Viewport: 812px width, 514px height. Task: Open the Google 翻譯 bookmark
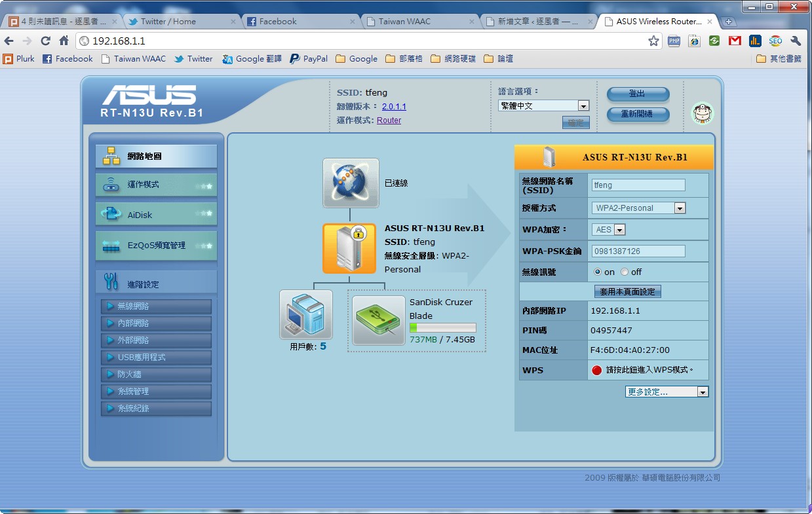click(x=252, y=58)
